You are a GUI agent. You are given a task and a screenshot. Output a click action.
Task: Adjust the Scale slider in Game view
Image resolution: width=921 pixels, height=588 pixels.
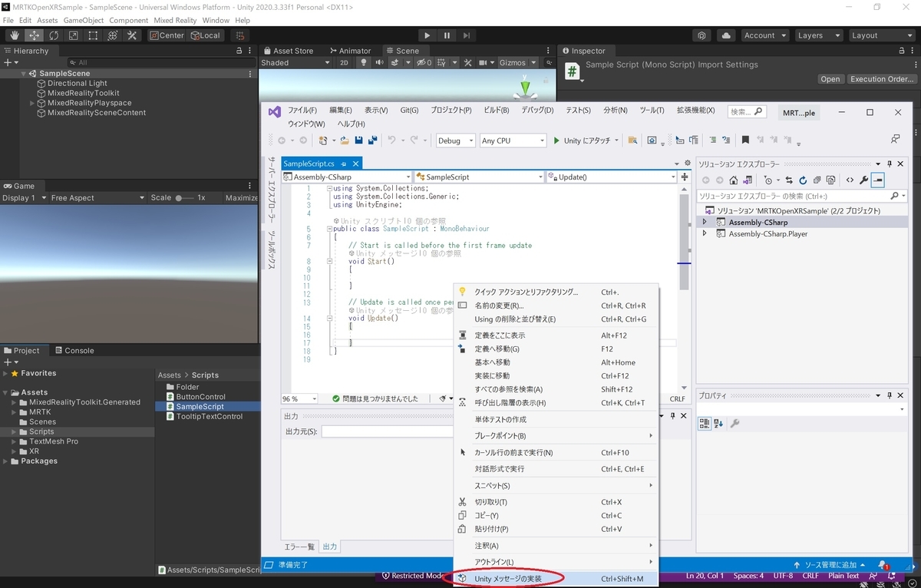point(179,197)
